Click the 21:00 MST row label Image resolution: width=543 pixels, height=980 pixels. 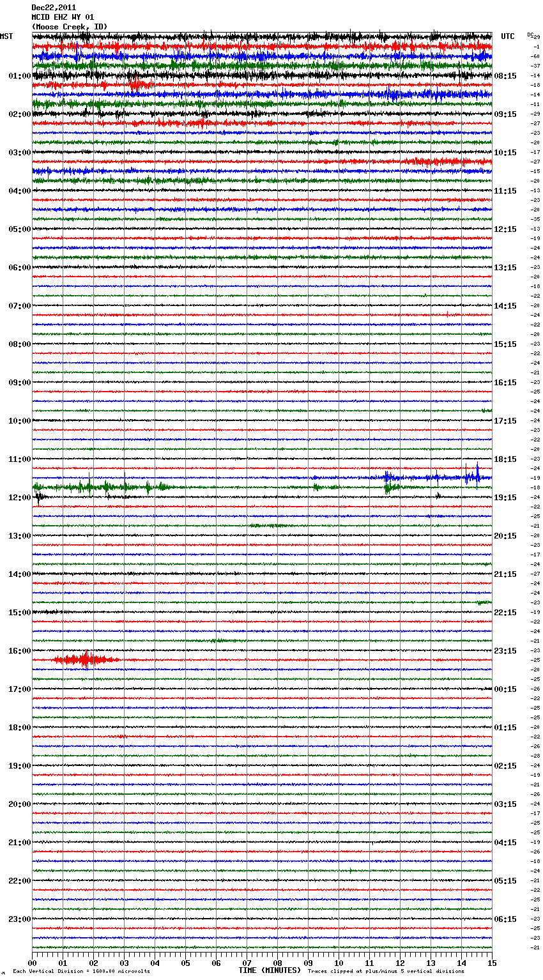(20, 843)
